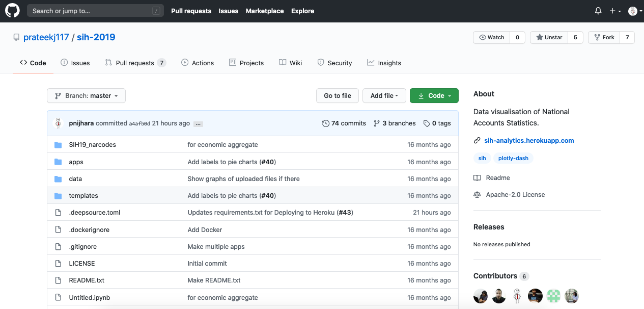Unstar the sih-2019 repository
The height and width of the screenshot is (309, 644).
[x=548, y=37]
